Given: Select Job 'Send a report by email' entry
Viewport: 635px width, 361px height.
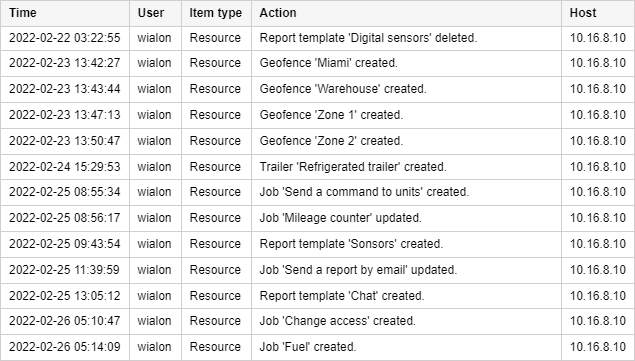Looking at the screenshot, I should 318,270.
